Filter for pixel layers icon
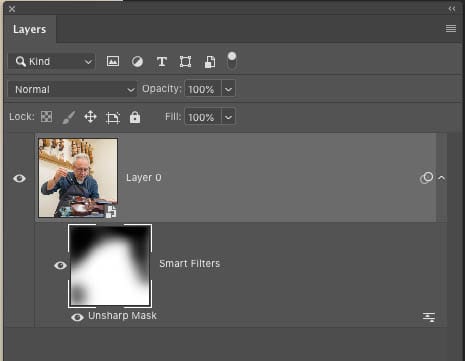 point(113,61)
